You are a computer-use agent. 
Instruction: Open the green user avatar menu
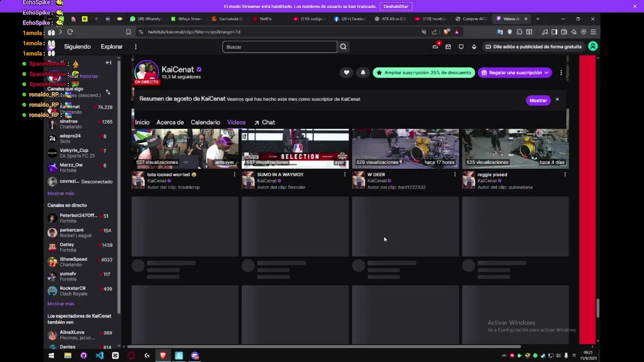593,46
